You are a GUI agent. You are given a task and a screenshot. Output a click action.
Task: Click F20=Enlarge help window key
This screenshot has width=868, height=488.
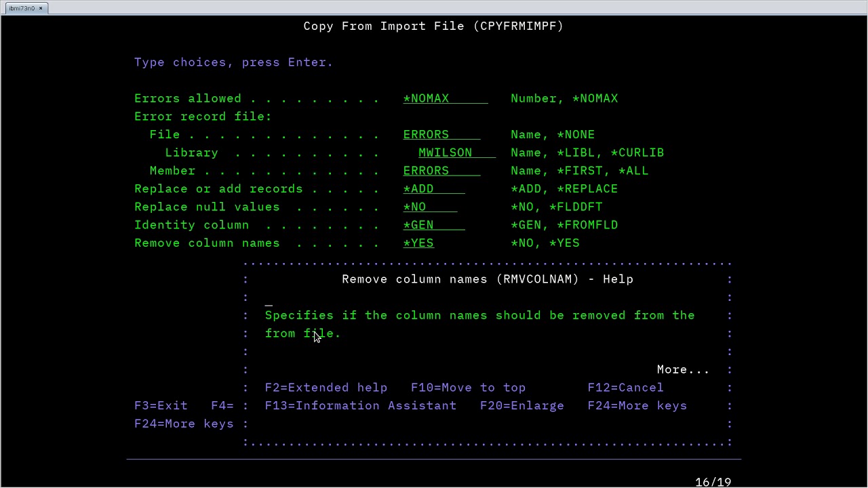522,406
